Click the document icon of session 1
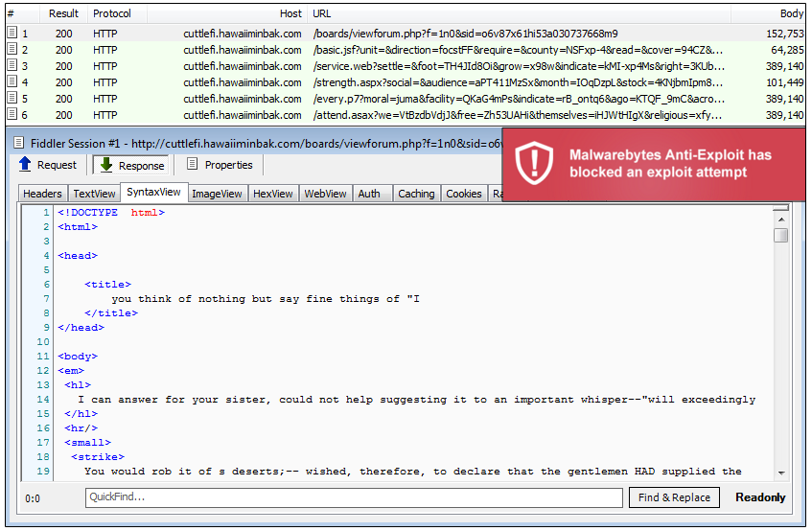 tap(12, 34)
